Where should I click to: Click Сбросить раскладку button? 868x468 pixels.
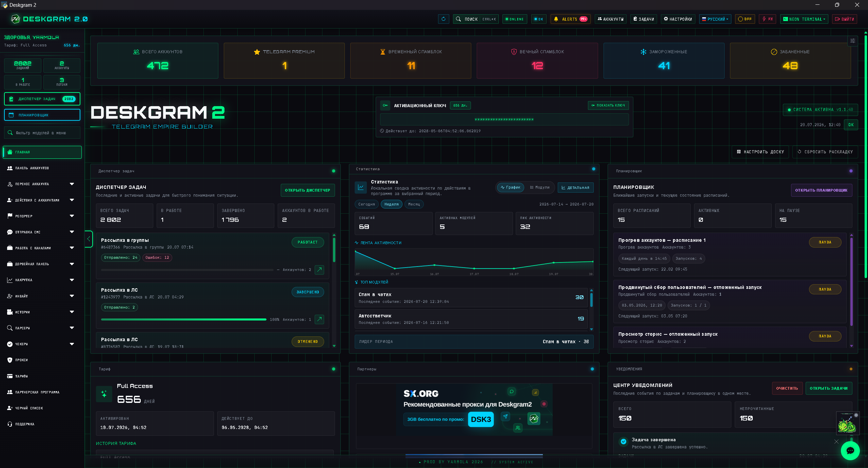[825, 152]
